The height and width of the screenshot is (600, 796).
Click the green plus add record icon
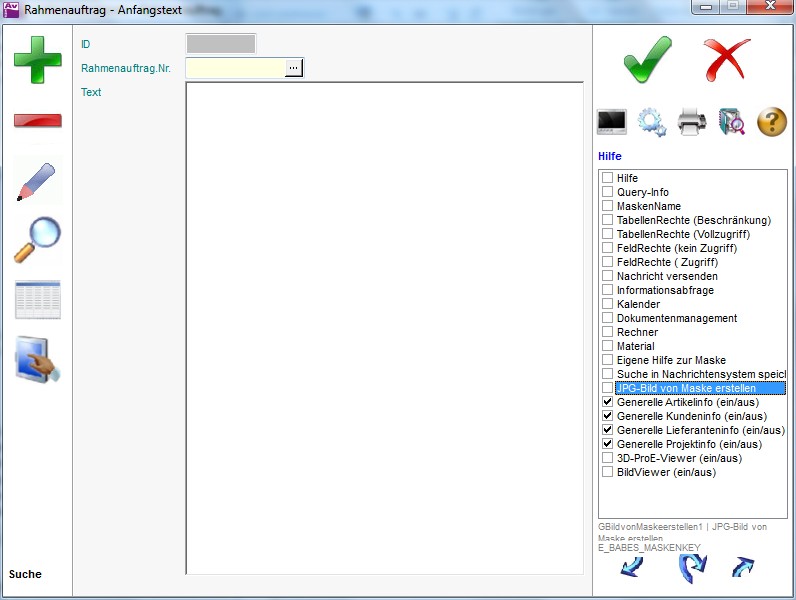(x=37, y=59)
